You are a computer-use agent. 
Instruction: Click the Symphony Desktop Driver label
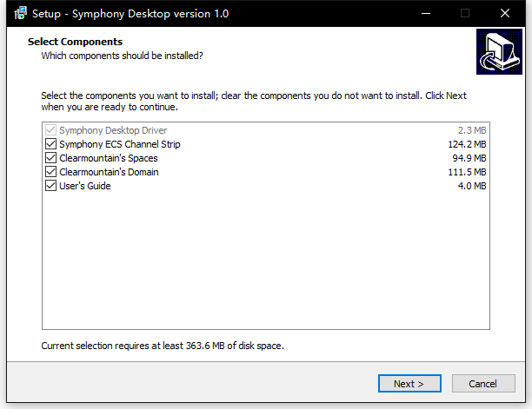coord(113,130)
